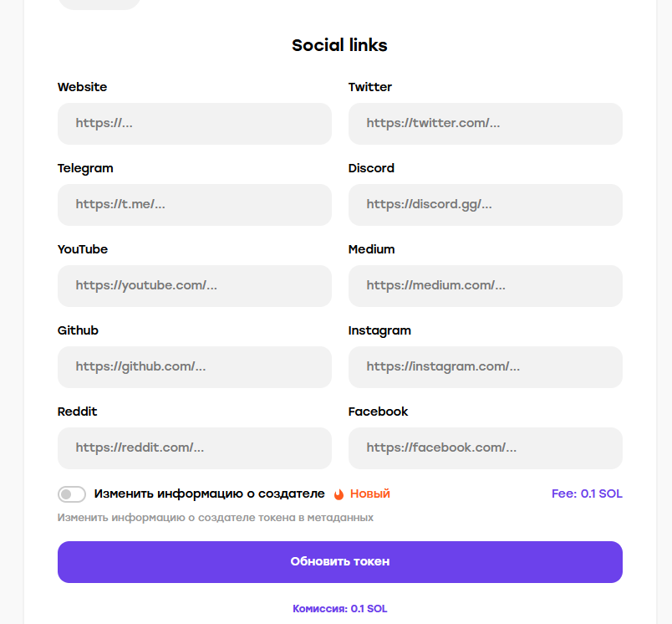The image size is (672, 624).
Task: Click the "Комиссия: 0.1 SOL" text
Action: point(339,609)
